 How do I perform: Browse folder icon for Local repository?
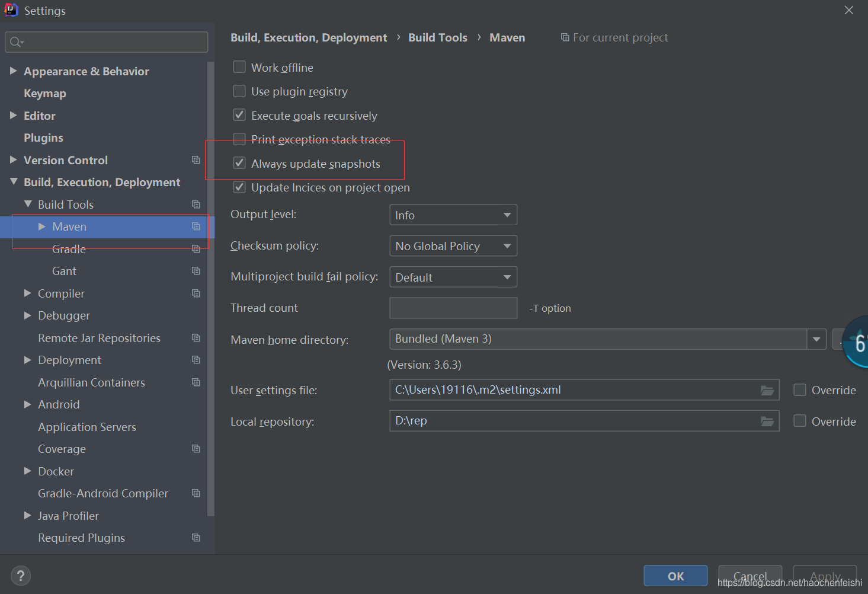767,421
